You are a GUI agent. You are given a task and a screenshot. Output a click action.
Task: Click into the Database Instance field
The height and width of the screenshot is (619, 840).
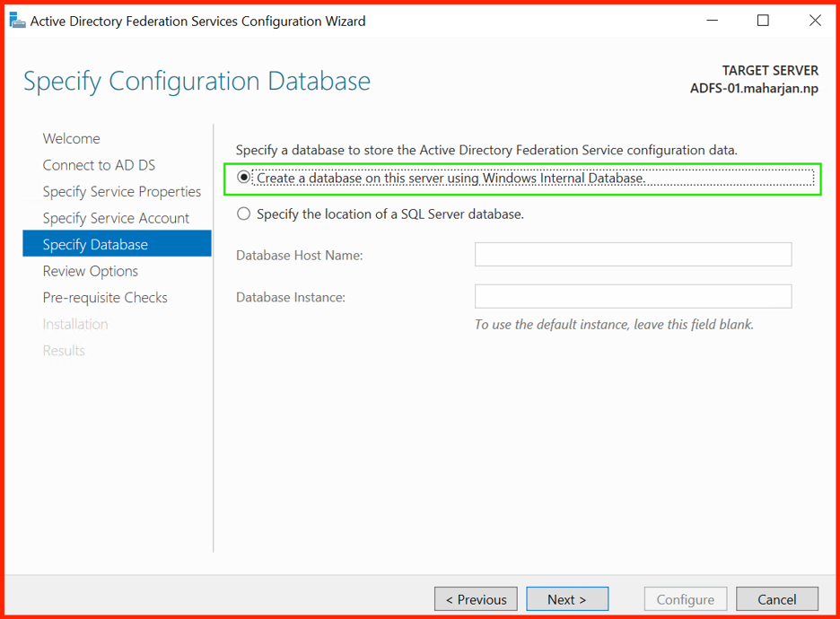[x=634, y=296]
